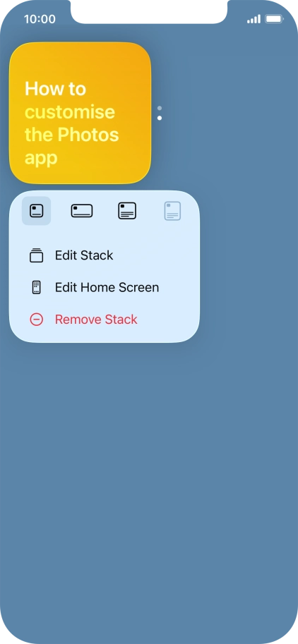Tap 'customise the Photos app' text
Image resolution: width=298 pixels, height=644 pixels.
click(72, 135)
